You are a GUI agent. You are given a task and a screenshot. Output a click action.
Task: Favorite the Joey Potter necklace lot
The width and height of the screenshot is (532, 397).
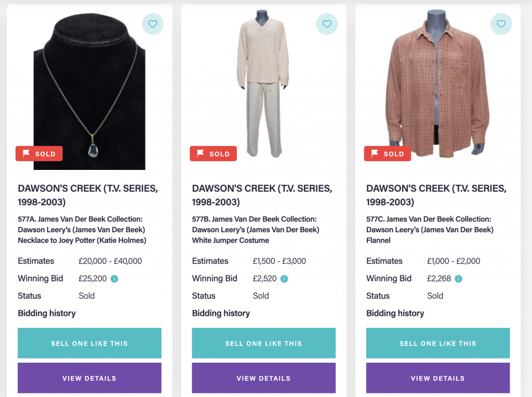pyautogui.click(x=152, y=24)
